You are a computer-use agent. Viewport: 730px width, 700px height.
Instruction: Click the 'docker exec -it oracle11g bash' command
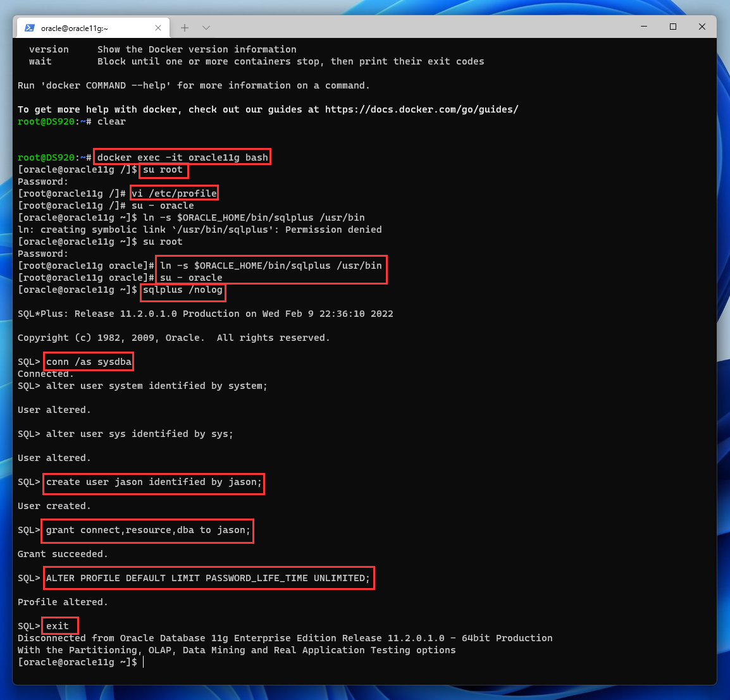coord(182,157)
